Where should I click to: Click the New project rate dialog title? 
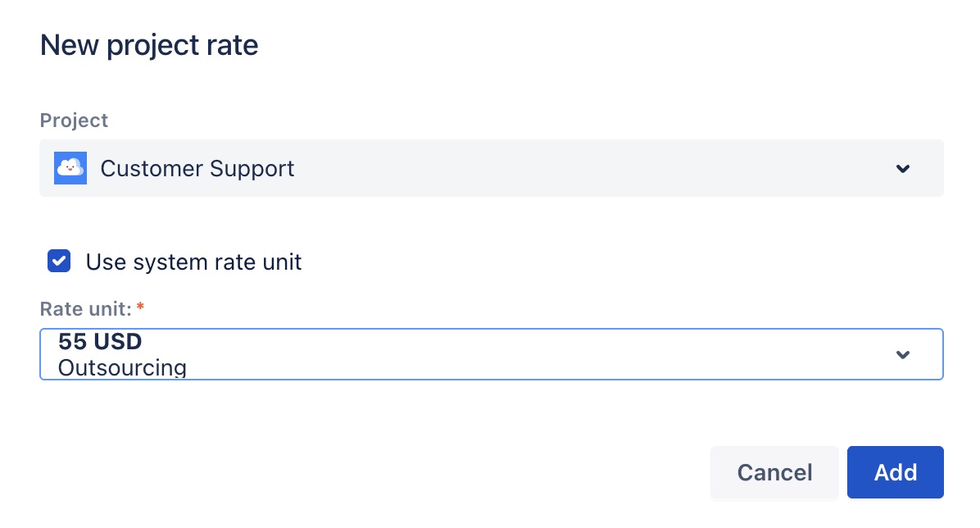point(149,45)
